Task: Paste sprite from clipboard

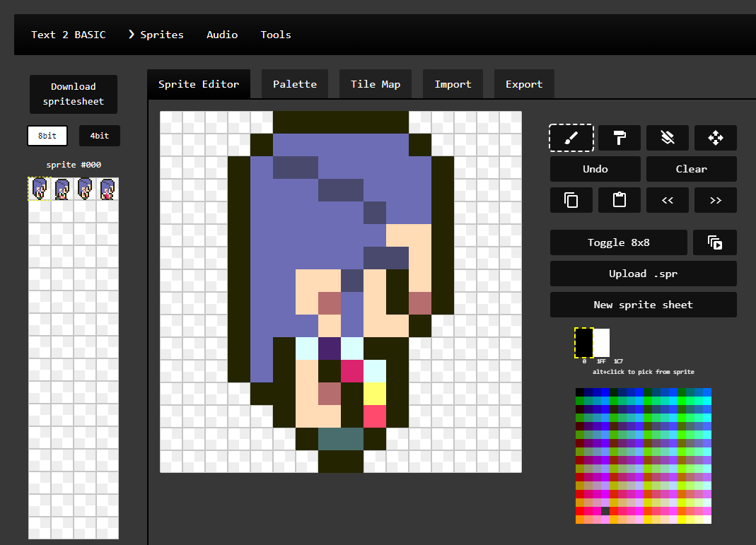Action: (619, 200)
